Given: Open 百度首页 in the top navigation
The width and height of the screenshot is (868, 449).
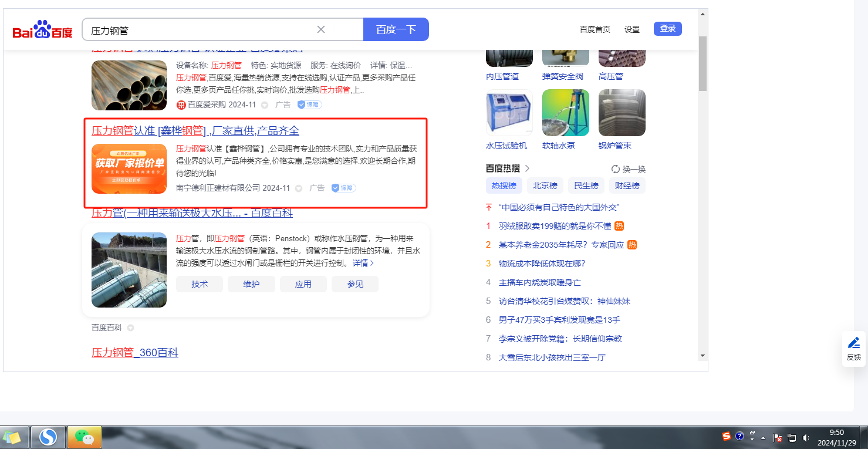Looking at the screenshot, I should [595, 29].
